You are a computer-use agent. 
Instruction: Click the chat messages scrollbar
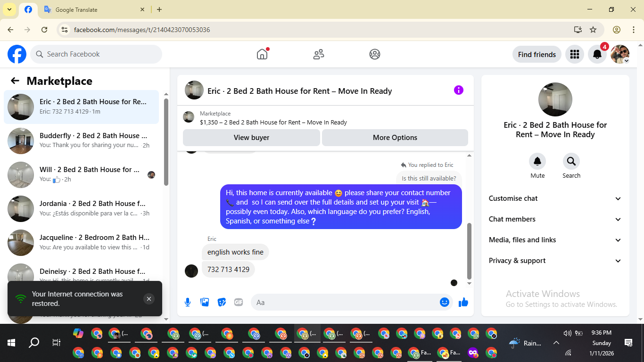point(469,251)
